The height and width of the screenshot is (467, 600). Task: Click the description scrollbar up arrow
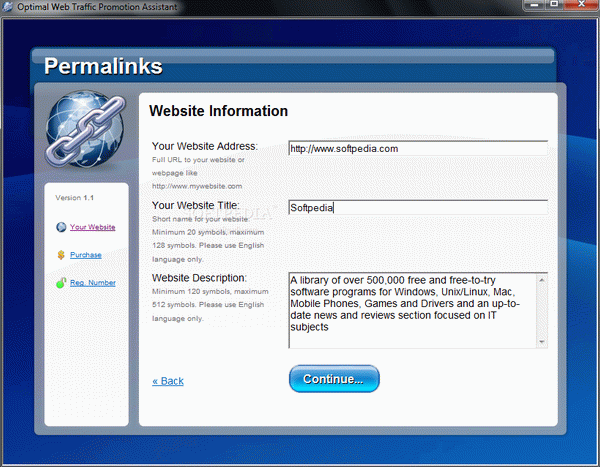pyautogui.click(x=542, y=280)
